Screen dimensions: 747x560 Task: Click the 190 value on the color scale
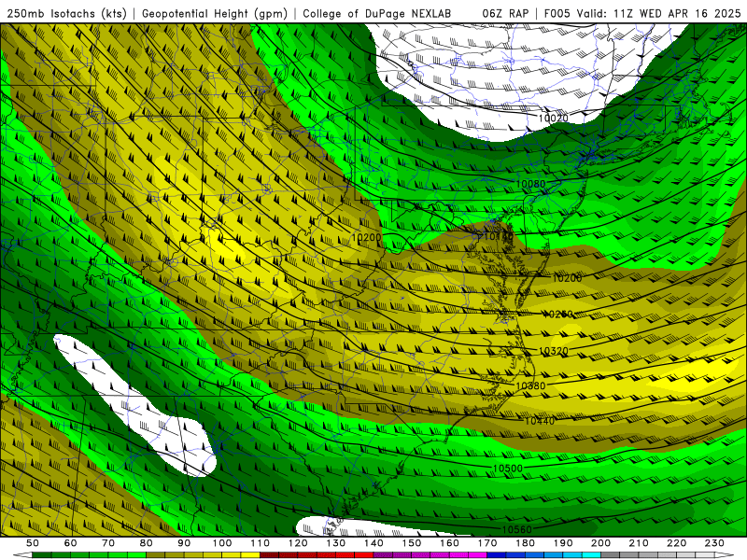(x=563, y=543)
